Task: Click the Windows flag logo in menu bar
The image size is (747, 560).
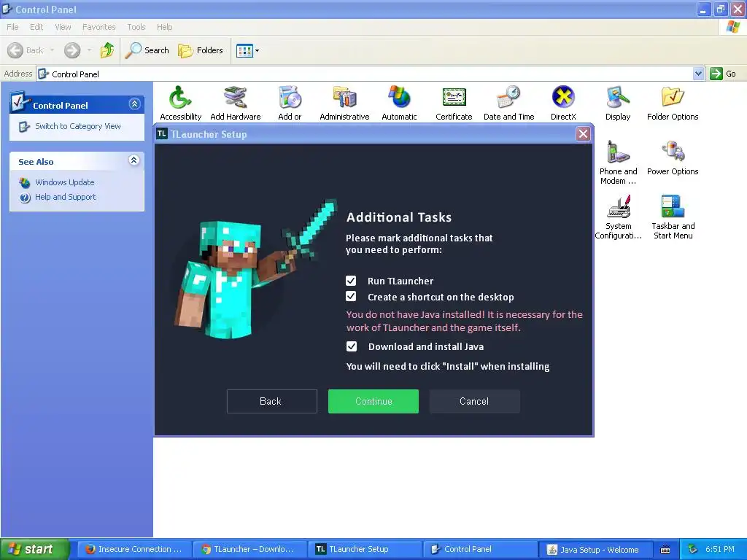Action: click(732, 27)
